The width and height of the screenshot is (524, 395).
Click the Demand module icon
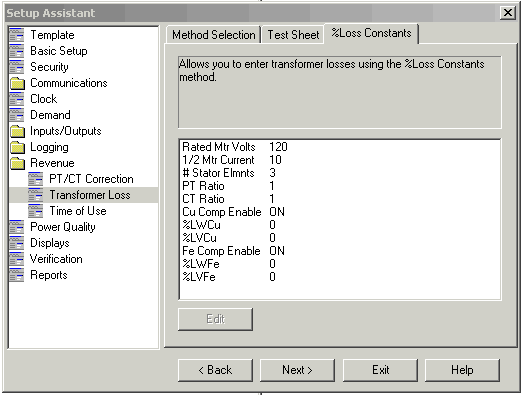coord(16,115)
